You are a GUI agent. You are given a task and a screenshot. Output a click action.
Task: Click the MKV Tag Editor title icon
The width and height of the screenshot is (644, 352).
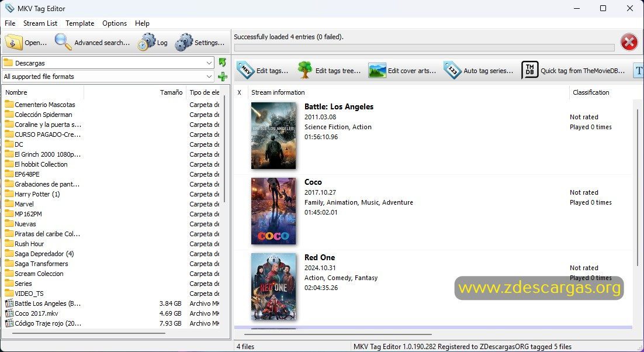coord(9,8)
